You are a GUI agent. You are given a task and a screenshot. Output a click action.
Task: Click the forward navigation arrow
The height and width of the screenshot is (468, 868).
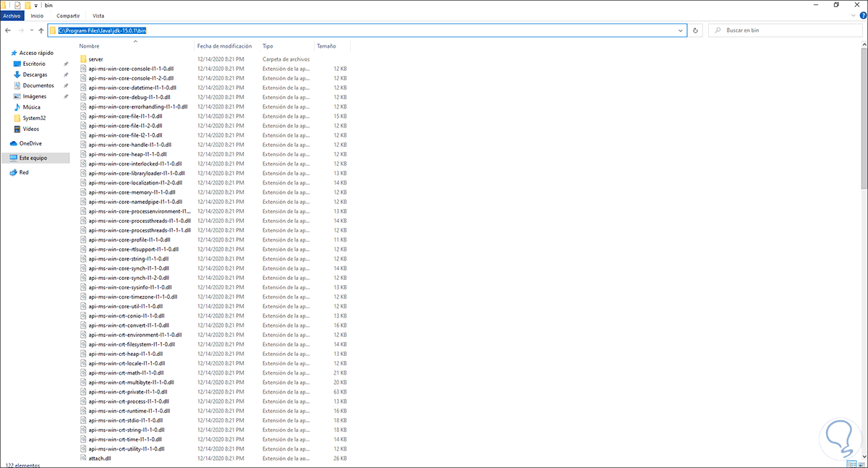(x=20, y=30)
